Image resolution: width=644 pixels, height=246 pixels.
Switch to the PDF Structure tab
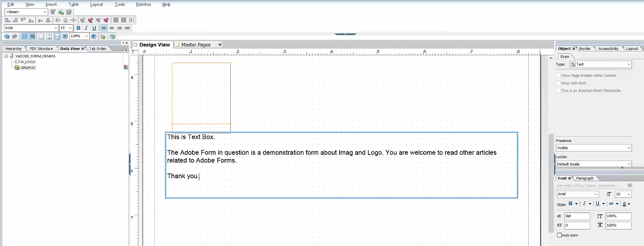41,49
